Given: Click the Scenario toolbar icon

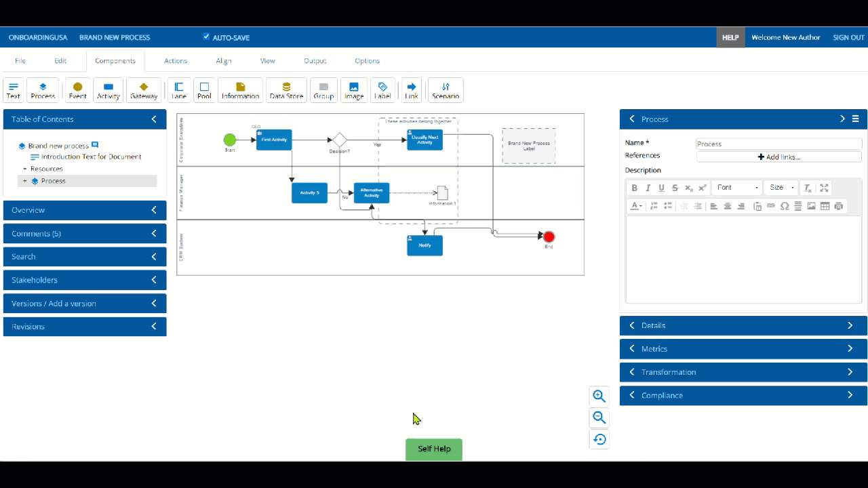Looking at the screenshot, I should coord(446,90).
